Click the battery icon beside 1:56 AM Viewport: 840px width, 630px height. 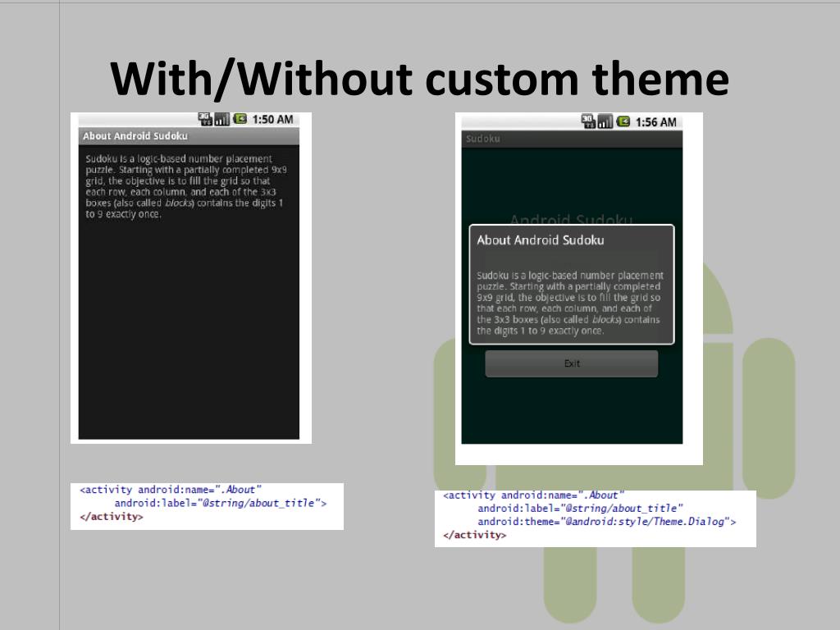click(x=623, y=121)
